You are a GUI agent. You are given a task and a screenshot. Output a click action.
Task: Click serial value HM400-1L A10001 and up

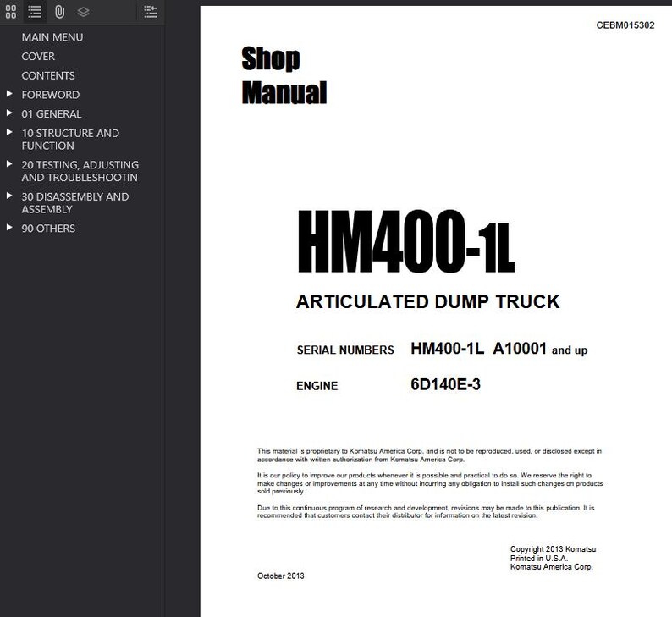point(498,349)
